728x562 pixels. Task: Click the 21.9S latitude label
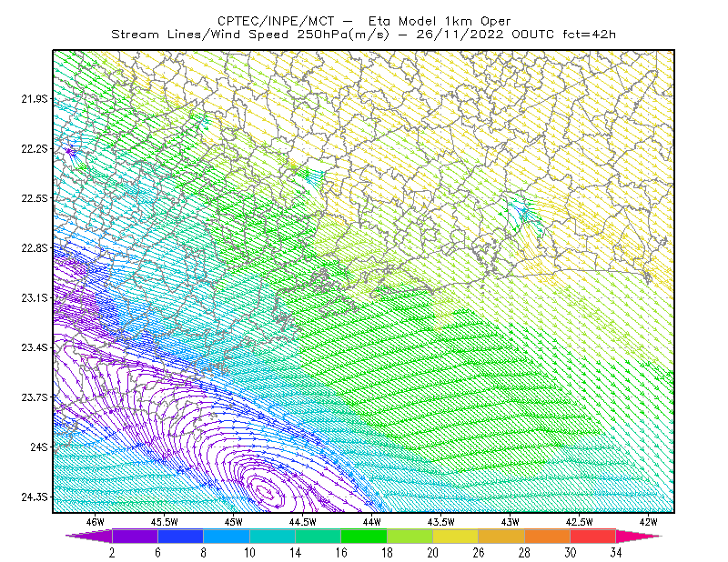click(34, 99)
